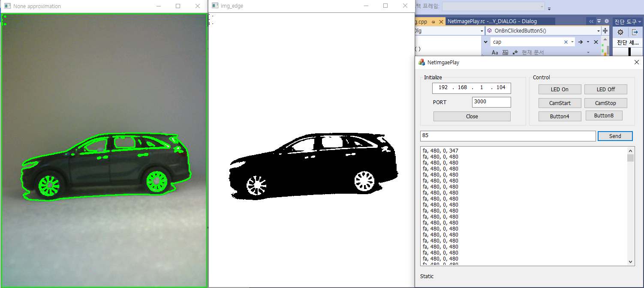The width and height of the screenshot is (644, 288).
Task: Clear the find text with the blue X
Action: pyautogui.click(x=566, y=42)
